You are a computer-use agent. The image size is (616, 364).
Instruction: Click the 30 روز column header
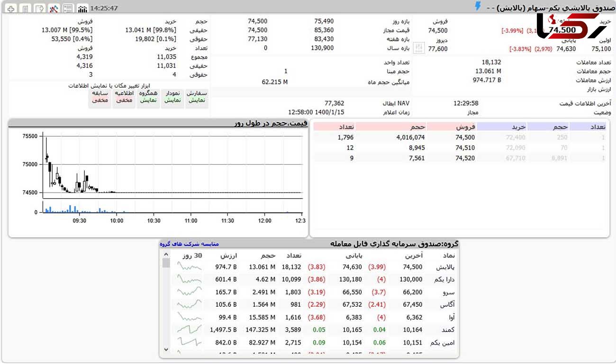pyautogui.click(x=192, y=255)
